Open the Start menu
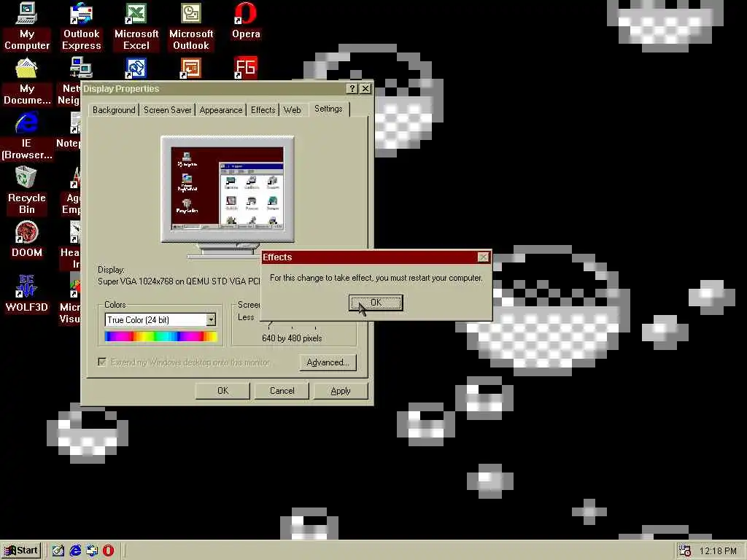 tap(21, 551)
